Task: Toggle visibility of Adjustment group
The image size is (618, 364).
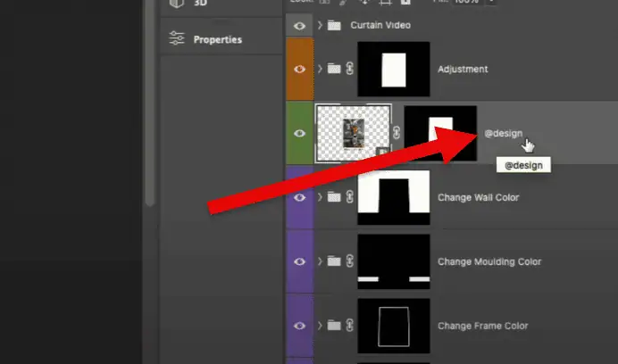Action: 299,70
